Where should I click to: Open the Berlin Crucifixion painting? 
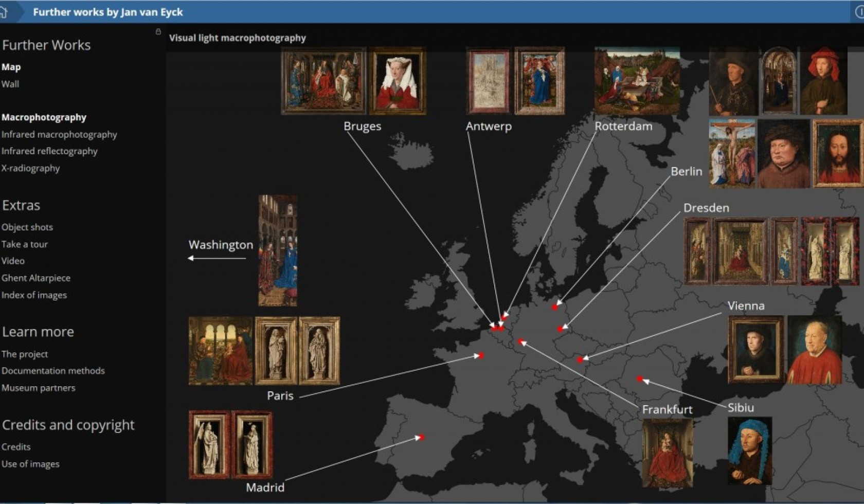[732, 153]
